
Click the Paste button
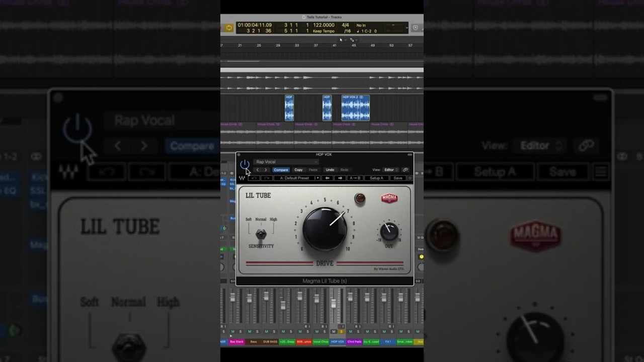(313, 170)
